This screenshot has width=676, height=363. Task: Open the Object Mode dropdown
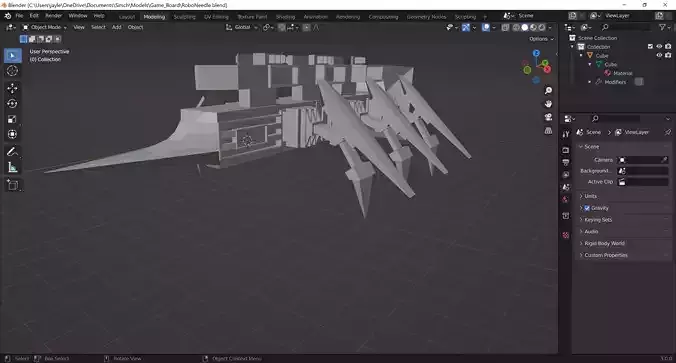45,28
